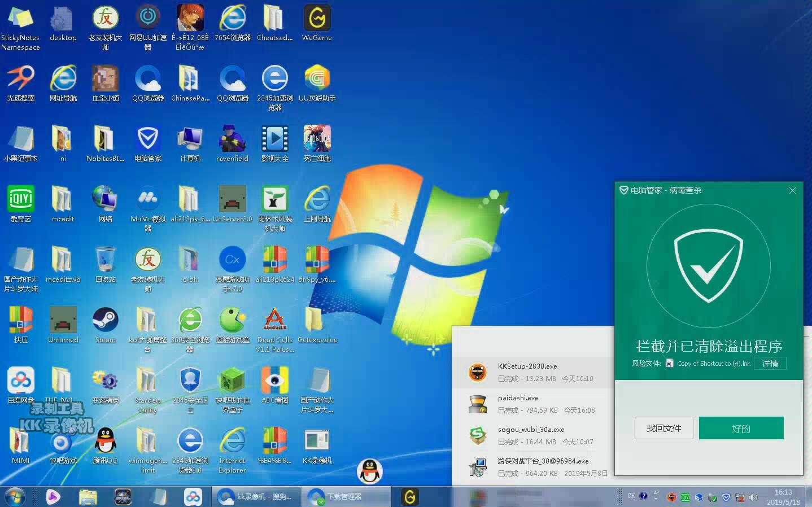The width and height of the screenshot is (812, 507).
Task: Open the 光速搜索 desktop icon
Action: 21,83
